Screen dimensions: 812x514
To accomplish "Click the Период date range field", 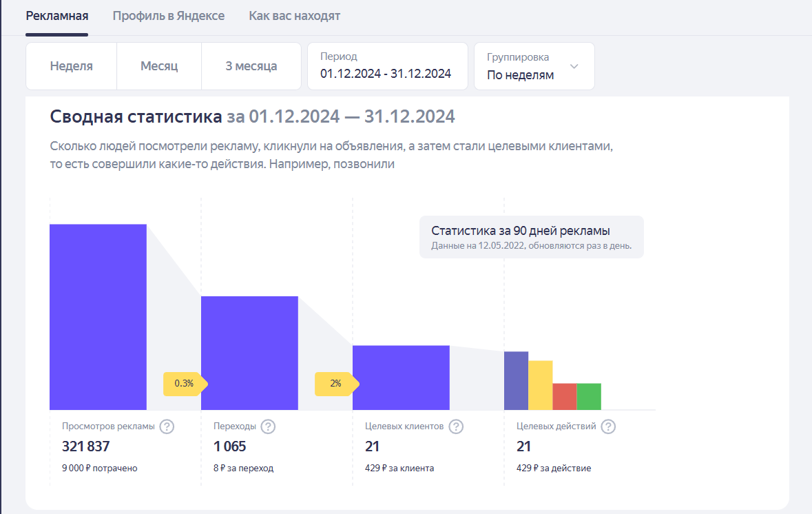I will tap(387, 66).
